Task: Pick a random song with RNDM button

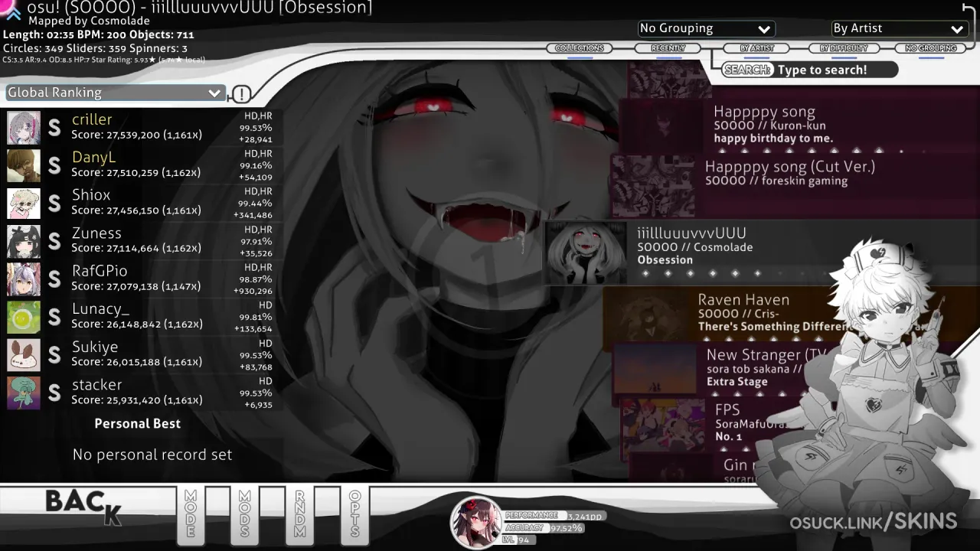Action: (x=300, y=515)
